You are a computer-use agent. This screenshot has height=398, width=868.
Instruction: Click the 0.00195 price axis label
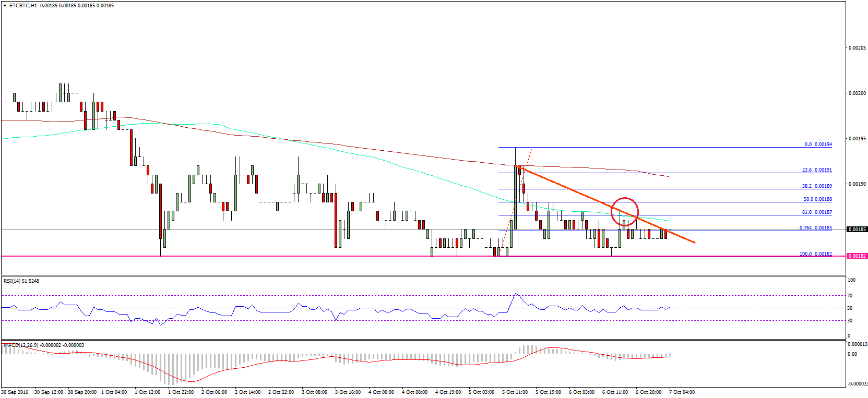click(x=857, y=139)
